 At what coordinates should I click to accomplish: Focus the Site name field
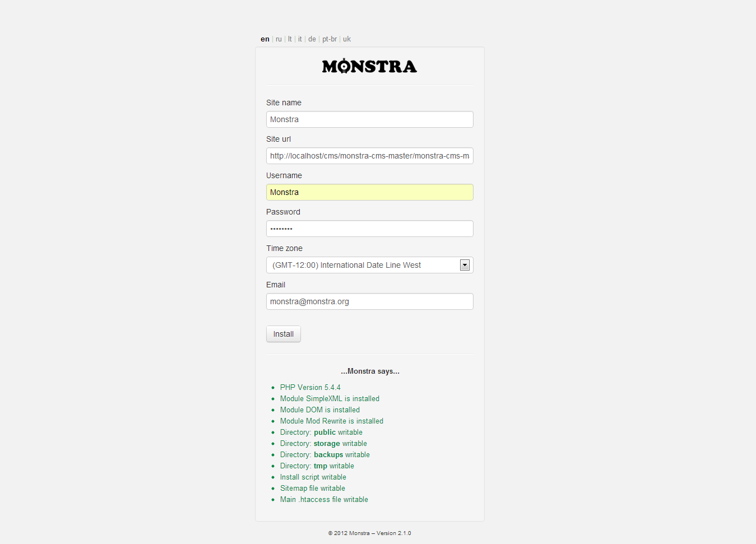coord(369,119)
